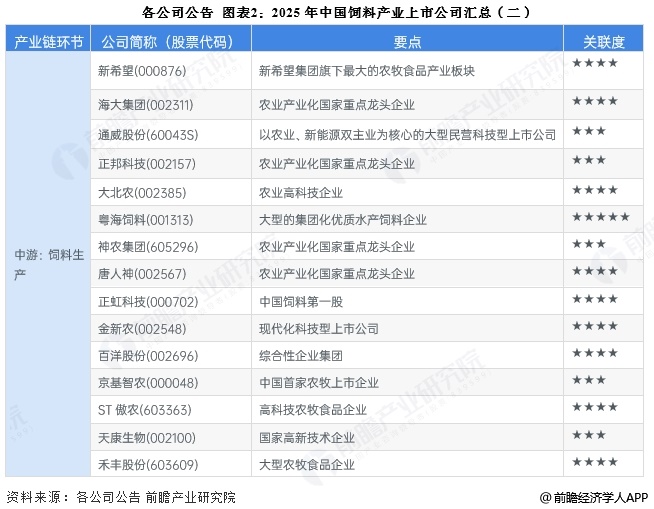This screenshot has height=509, width=654.
Task: Click the 中国首家农牧上市企业 cell
Action: (x=407, y=383)
